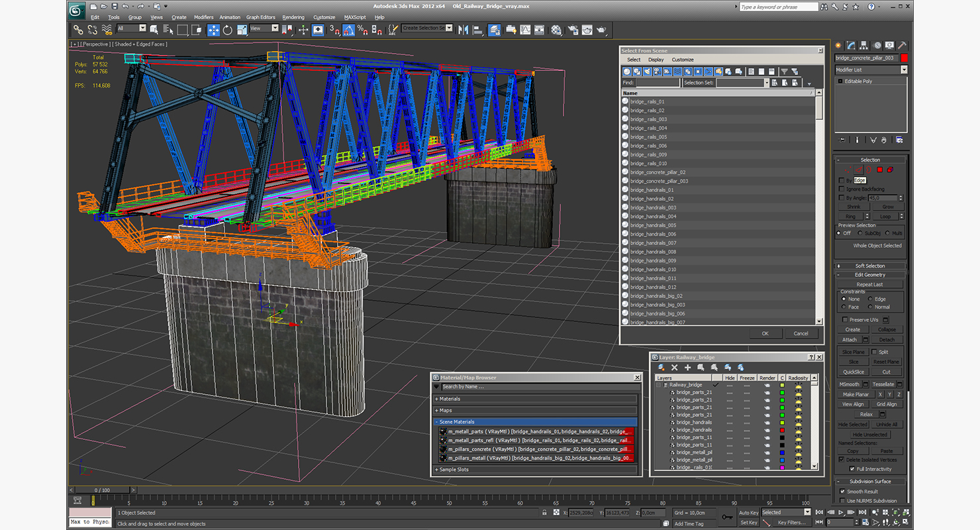
Task: Open Customize menu in Select From Scene
Action: click(683, 60)
